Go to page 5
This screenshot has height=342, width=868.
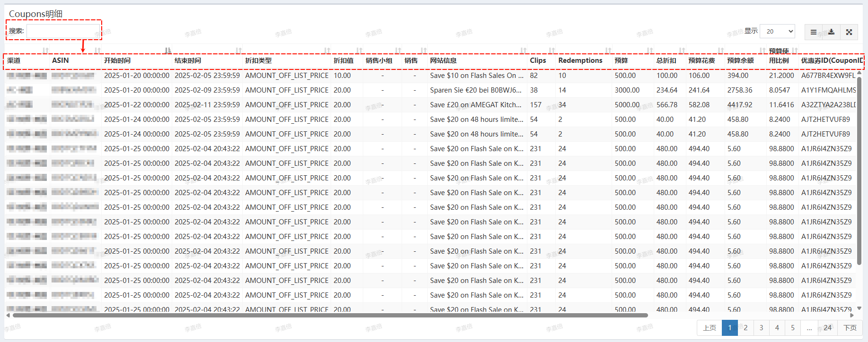(793, 328)
